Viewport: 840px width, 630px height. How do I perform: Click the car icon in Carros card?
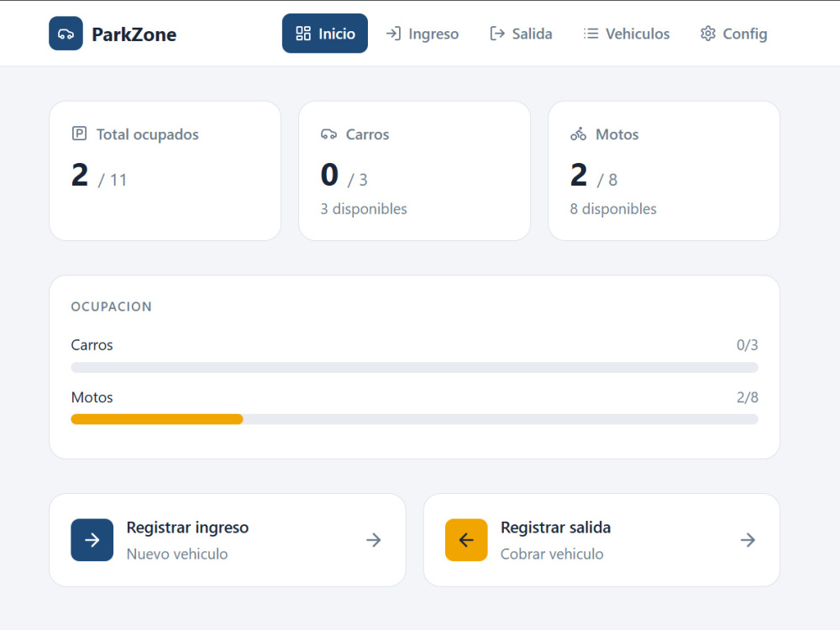pyautogui.click(x=329, y=134)
